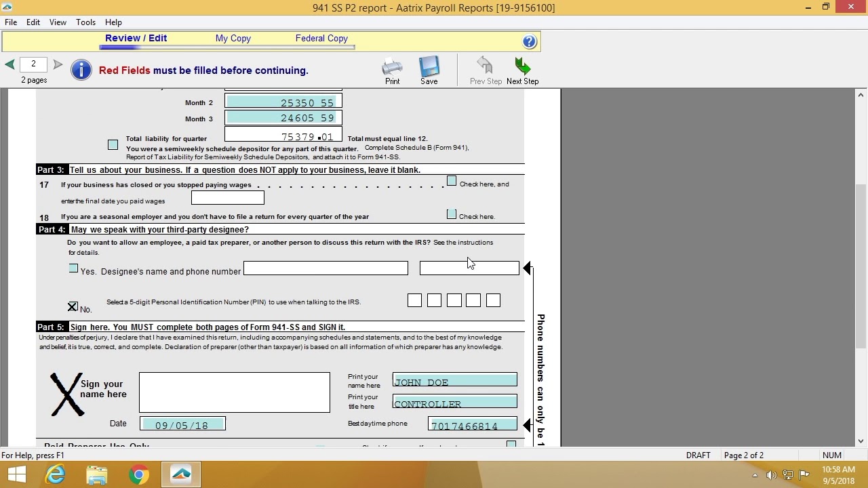Image resolution: width=868 pixels, height=488 pixels.
Task: Open the View menu
Action: click(58, 22)
